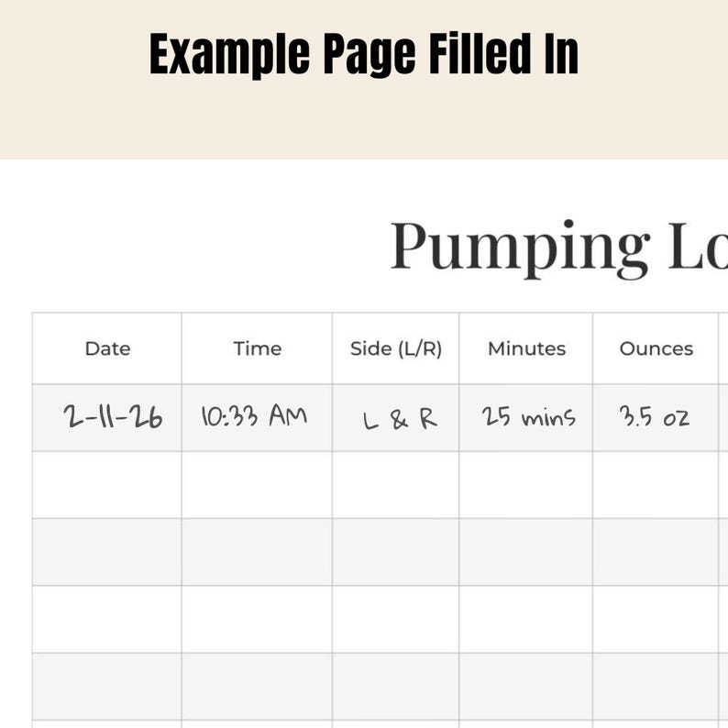Click the 'Example Page Filled In' heading
The image size is (728, 728).
(x=363, y=54)
